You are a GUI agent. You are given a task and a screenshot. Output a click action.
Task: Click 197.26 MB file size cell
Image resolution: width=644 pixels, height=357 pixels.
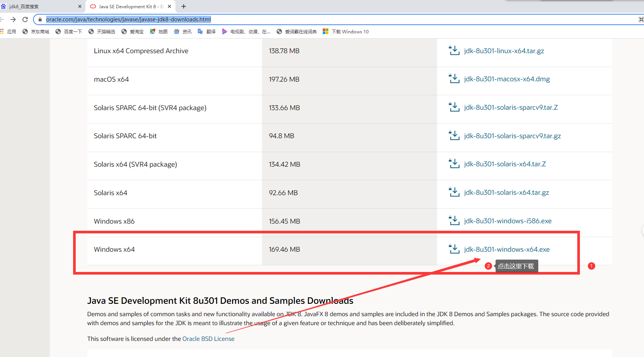point(284,79)
